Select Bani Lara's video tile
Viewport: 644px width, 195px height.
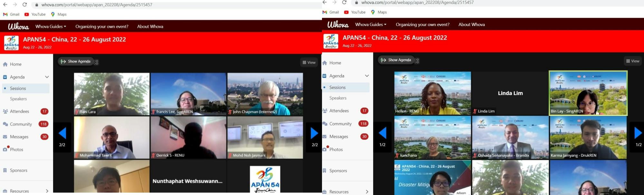coord(112,94)
